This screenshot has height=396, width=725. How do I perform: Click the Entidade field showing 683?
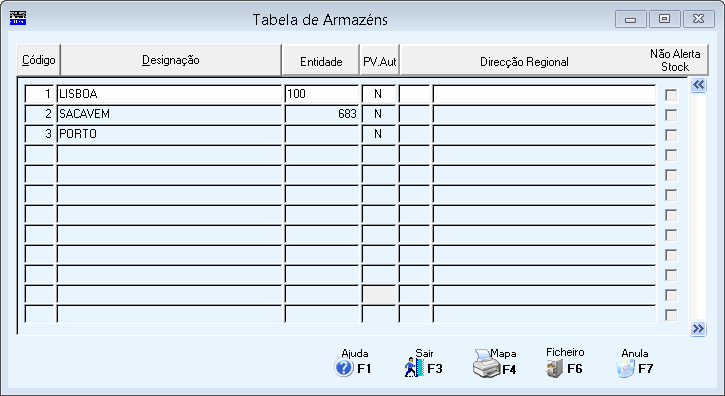coord(322,114)
